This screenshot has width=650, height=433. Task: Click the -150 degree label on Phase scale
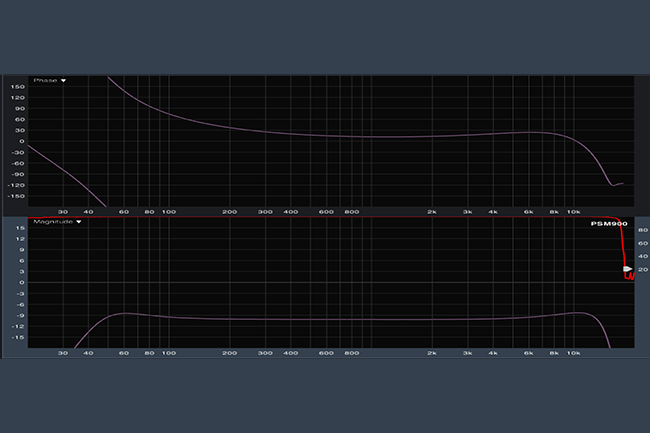point(17,197)
